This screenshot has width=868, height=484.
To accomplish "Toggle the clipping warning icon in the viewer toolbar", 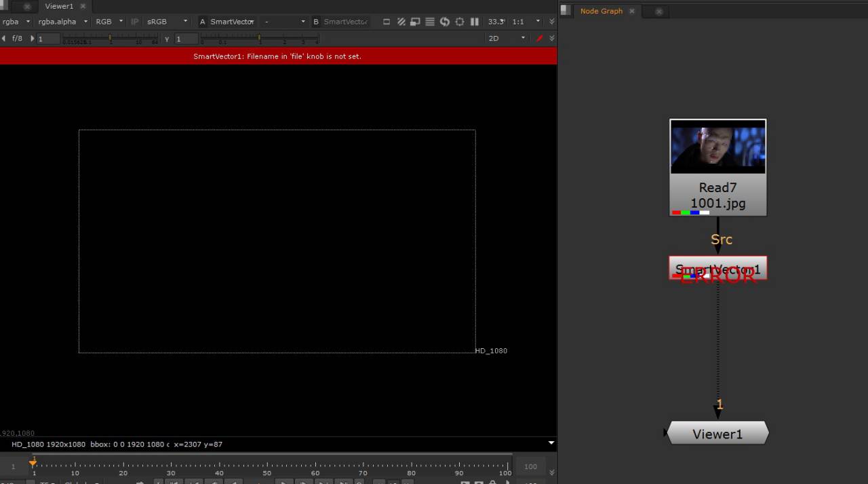I will tap(387, 22).
